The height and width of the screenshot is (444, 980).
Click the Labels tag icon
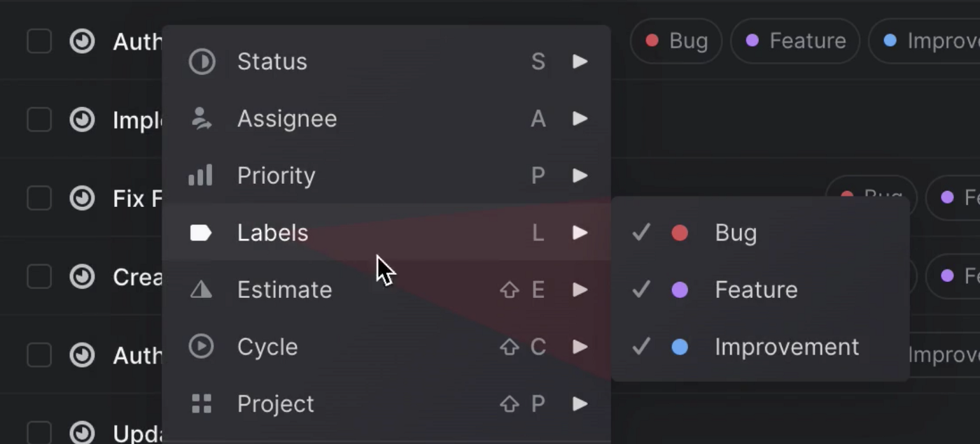(201, 233)
